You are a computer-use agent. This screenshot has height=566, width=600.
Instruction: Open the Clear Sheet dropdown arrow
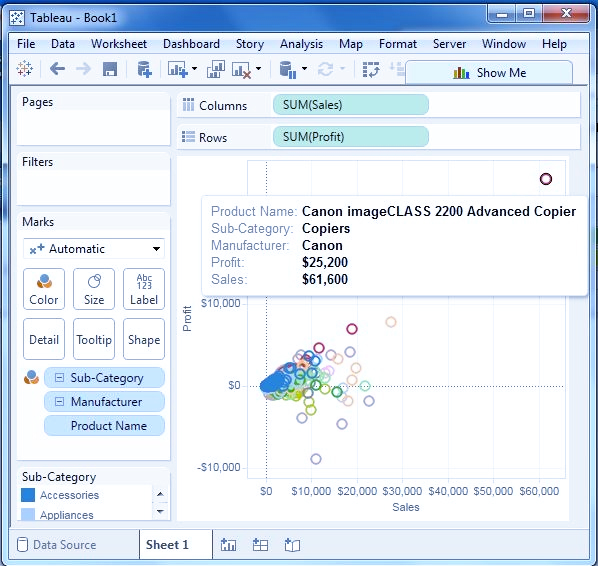(x=259, y=69)
